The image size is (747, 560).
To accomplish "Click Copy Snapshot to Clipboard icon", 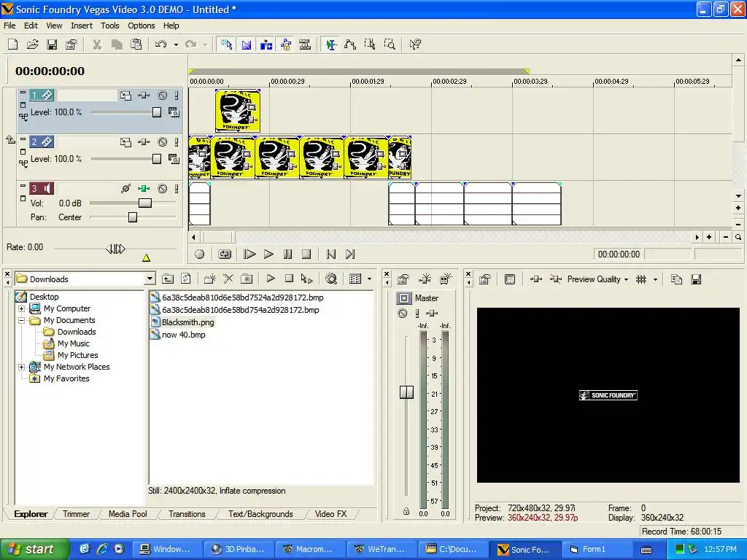I will click(x=676, y=279).
